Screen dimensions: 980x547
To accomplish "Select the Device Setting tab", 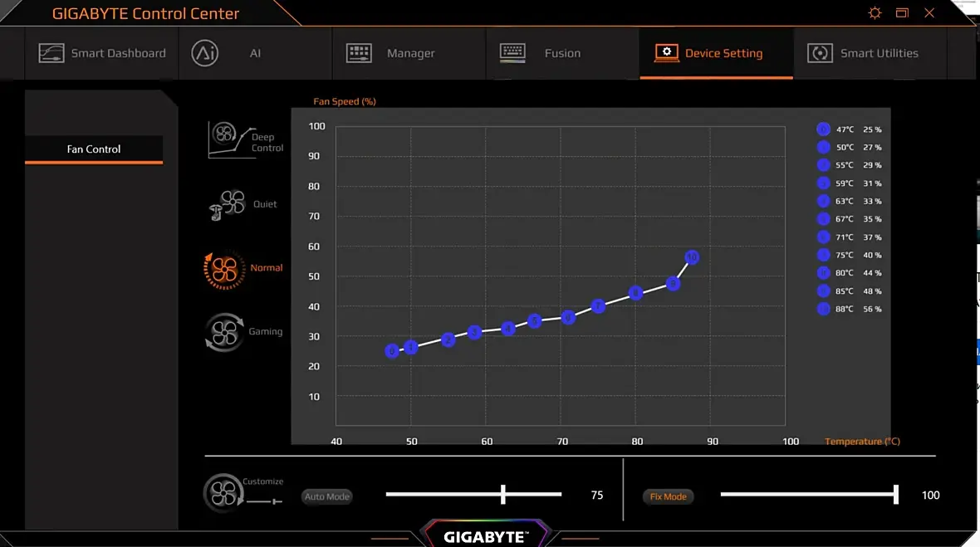I will (x=716, y=53).
